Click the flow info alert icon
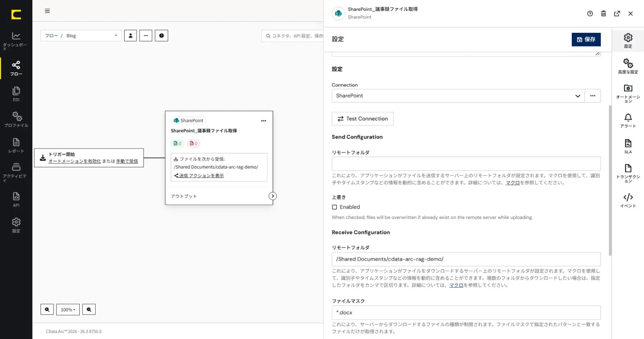Image resolution: width=644 pixels, height=339 pixels. tap(161, 35)
